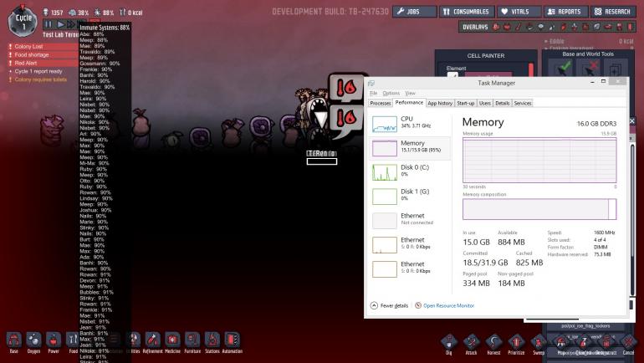Open the Research screen
Screen dimensions: 644x363
[612, 12]
